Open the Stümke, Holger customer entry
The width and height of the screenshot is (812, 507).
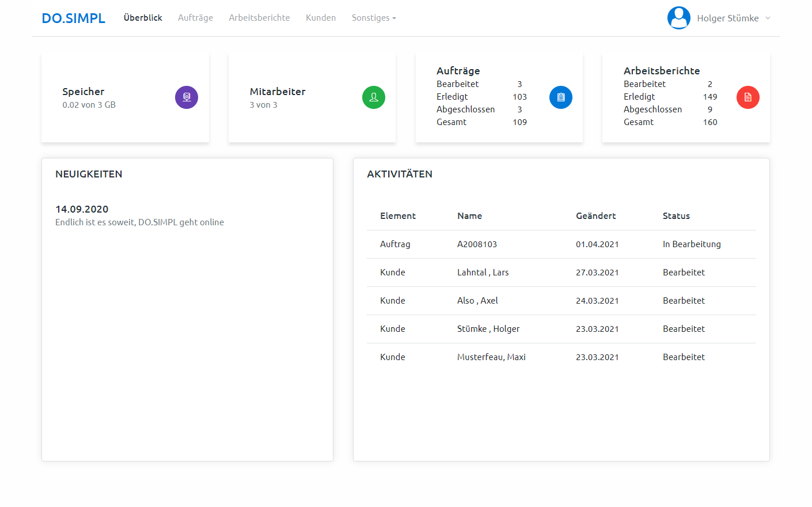[x=488, y=329]
